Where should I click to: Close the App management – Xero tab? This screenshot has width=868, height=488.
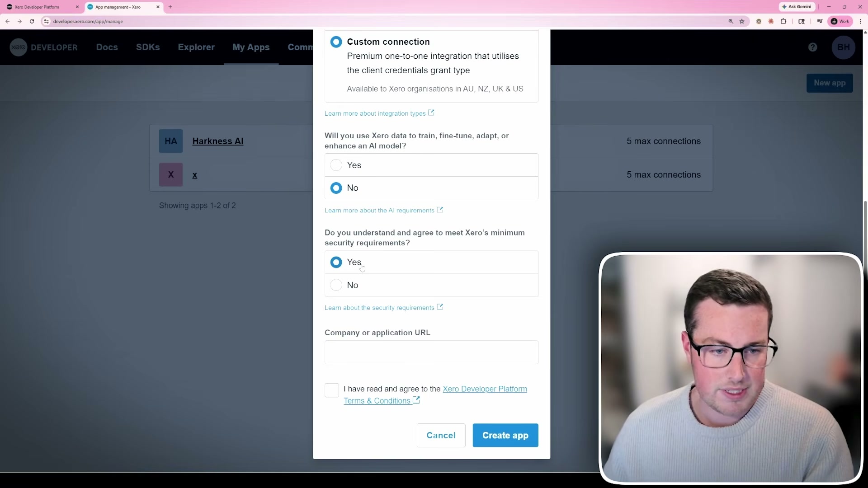158,7
